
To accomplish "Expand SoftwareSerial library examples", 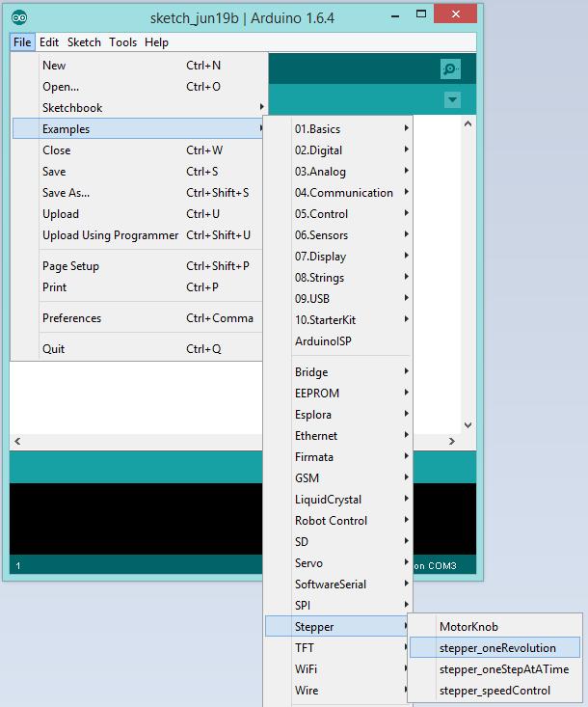I will point(338,584).
